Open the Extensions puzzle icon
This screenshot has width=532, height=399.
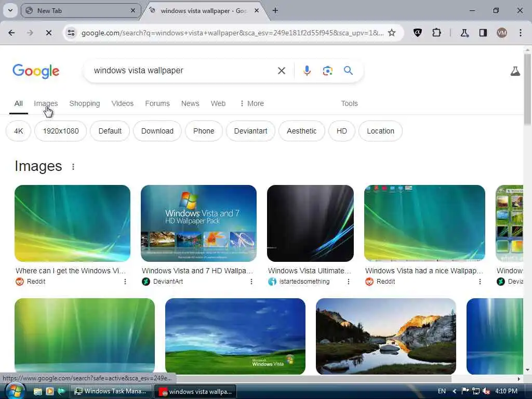pyautogui.click(x=436, y=33)
